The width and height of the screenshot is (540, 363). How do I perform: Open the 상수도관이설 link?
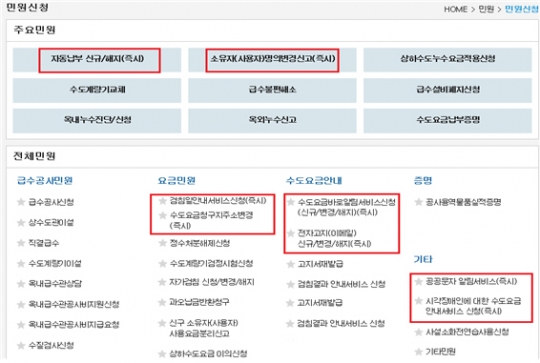51,223
